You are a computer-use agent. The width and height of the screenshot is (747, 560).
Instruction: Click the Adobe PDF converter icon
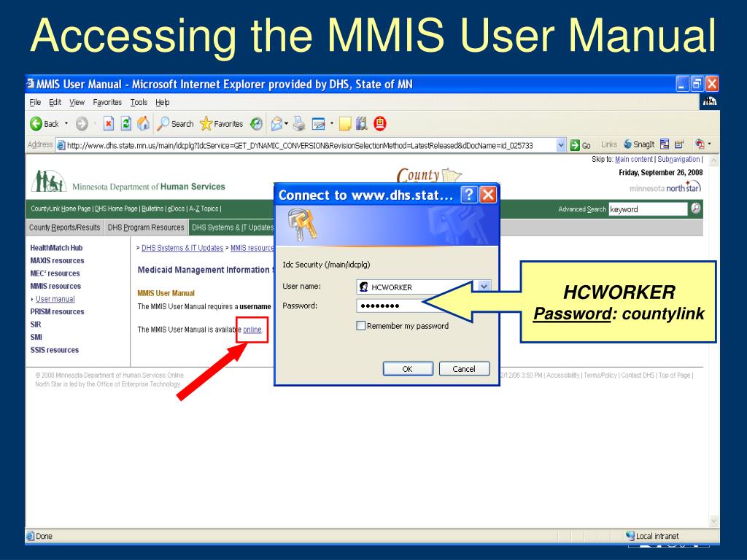700,144
